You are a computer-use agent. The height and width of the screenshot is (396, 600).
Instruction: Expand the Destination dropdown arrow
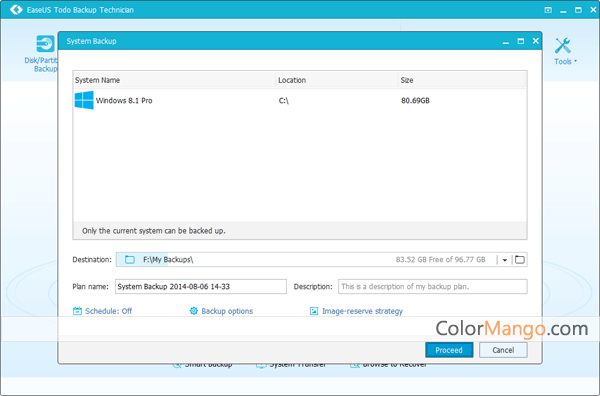tap(505, 260)
